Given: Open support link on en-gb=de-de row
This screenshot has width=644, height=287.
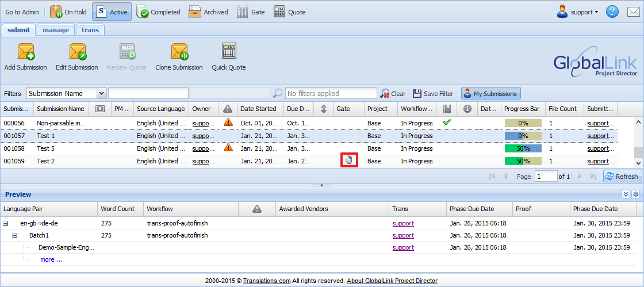Looking at the screenshot, I should pos(403,224).
